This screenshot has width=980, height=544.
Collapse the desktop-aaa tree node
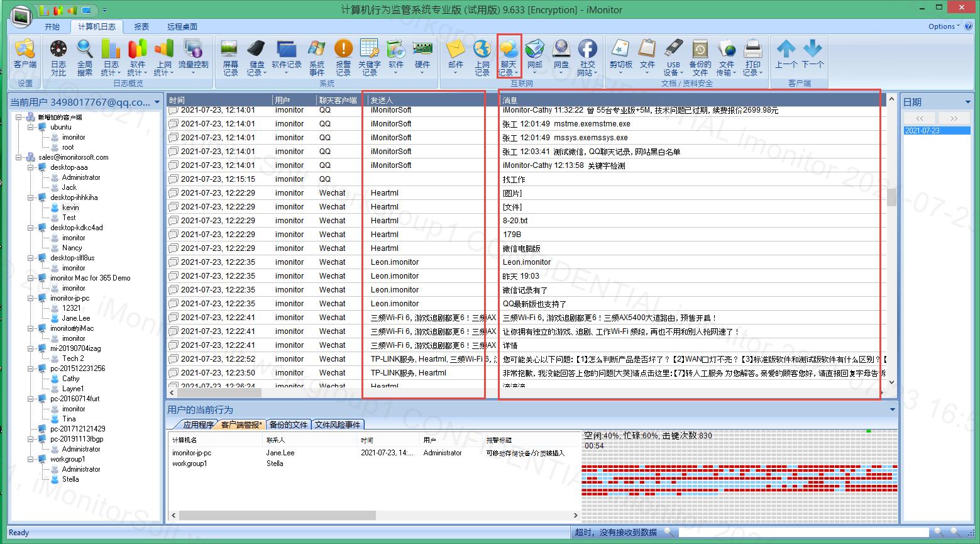pos(30,167)
